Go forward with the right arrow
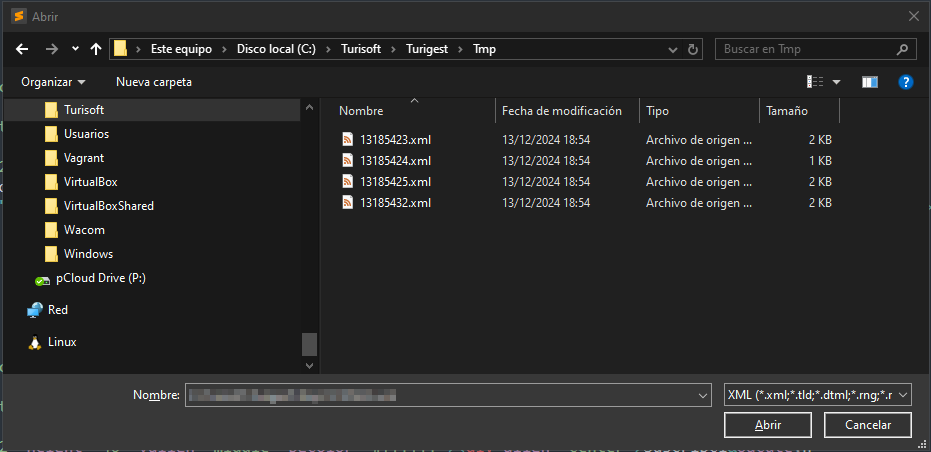Image resolution: width=931 pixels, height=452 pixels. [52, 49]
